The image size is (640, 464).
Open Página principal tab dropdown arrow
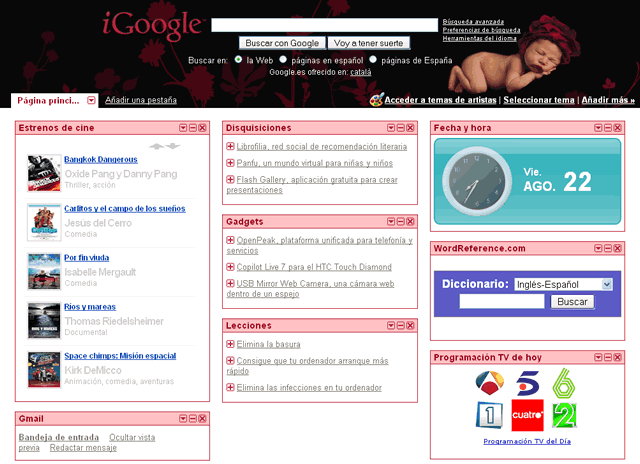[x=91, y=100]
